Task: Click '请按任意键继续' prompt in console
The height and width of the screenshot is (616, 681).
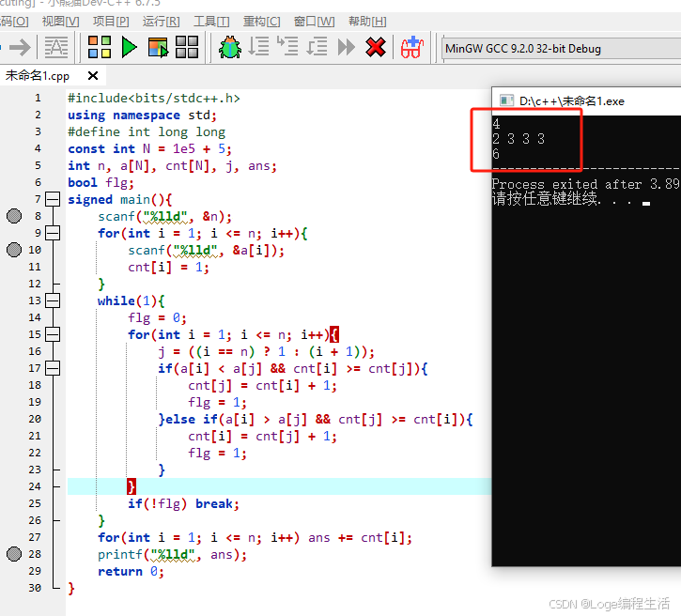Action: 547,198
